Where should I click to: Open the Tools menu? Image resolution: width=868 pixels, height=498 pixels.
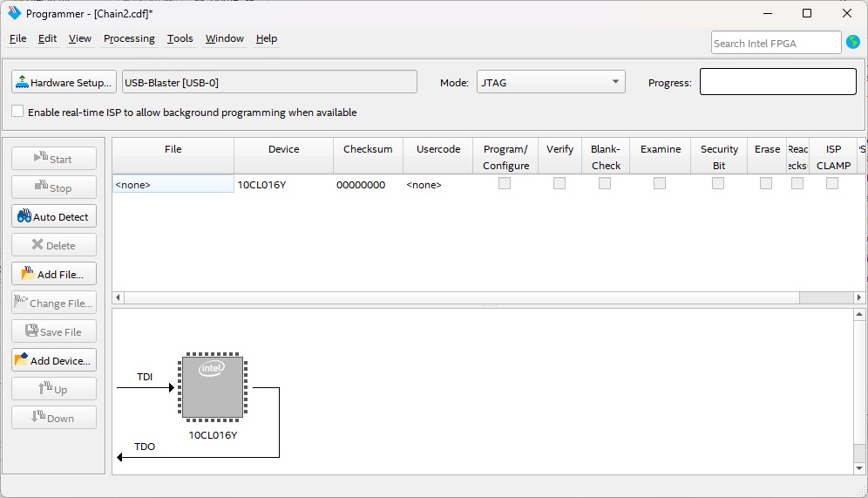(x=180, y=38)
